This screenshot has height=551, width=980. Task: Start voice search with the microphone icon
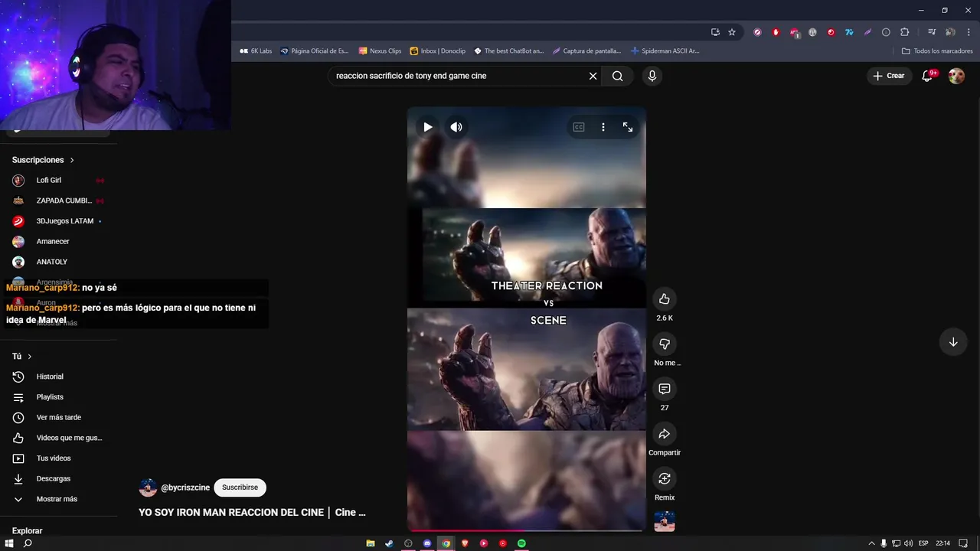coord(652,76)
